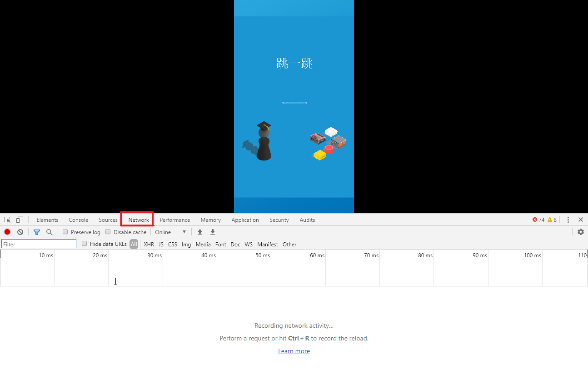
Task: Click the yellow warning count indicator
Action: pyautogui.click(x=552, y=220)
